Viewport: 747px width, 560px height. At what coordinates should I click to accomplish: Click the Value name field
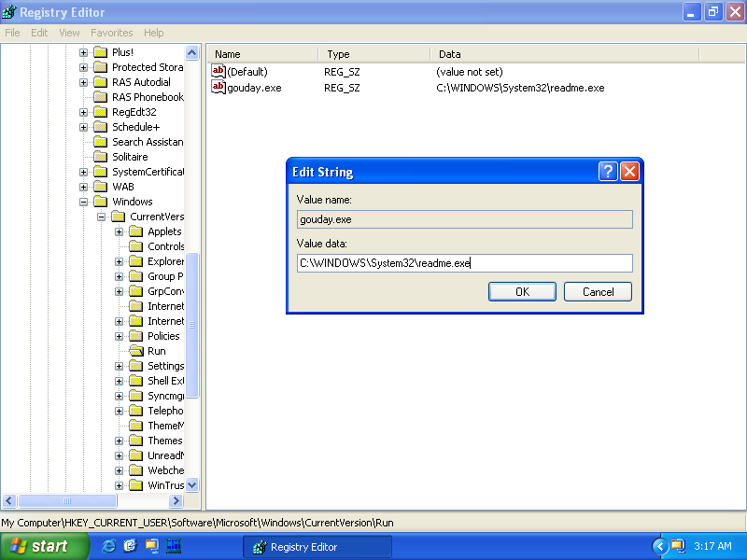[x=464, y=219]
